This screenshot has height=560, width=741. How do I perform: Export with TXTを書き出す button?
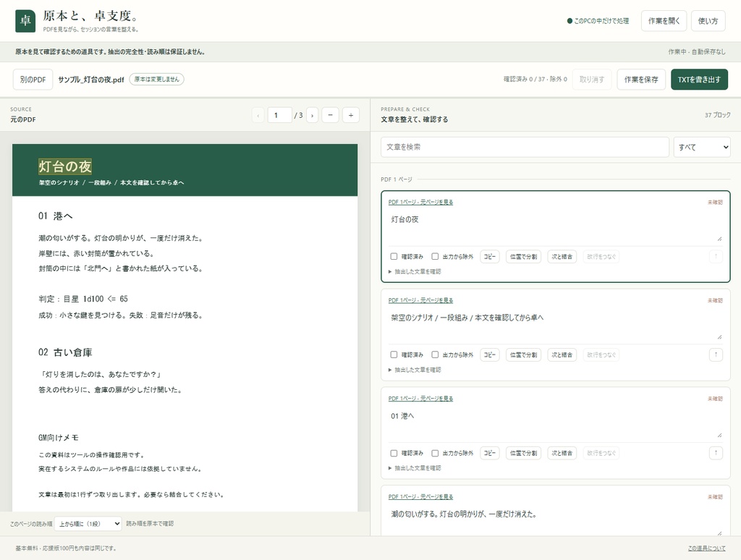(699, 80)
